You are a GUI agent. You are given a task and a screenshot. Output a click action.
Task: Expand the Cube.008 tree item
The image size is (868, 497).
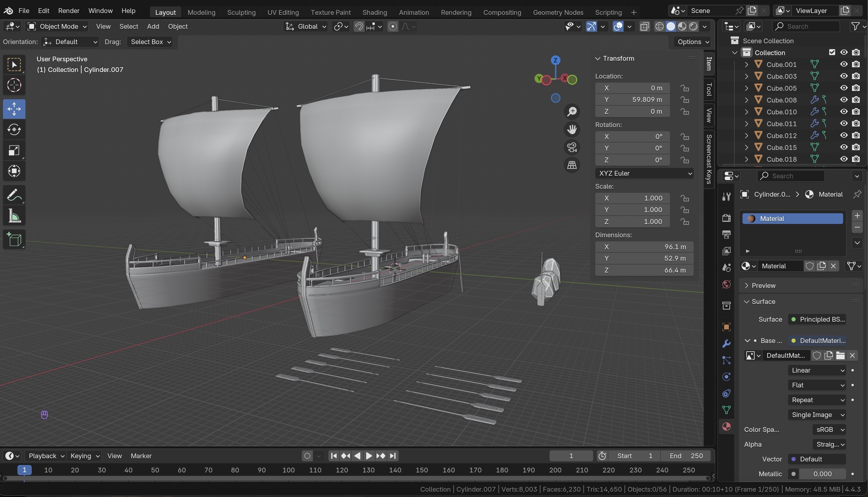coord(747,100)
